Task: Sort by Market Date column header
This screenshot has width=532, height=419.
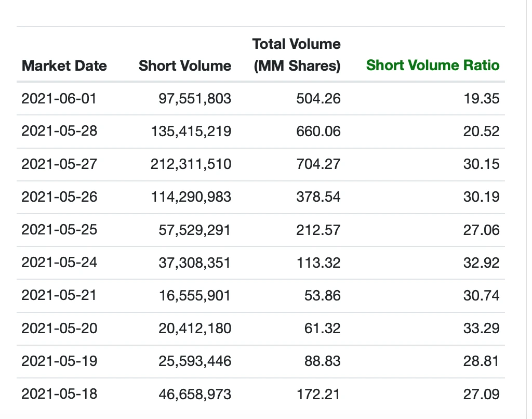Action: [64, 66]
